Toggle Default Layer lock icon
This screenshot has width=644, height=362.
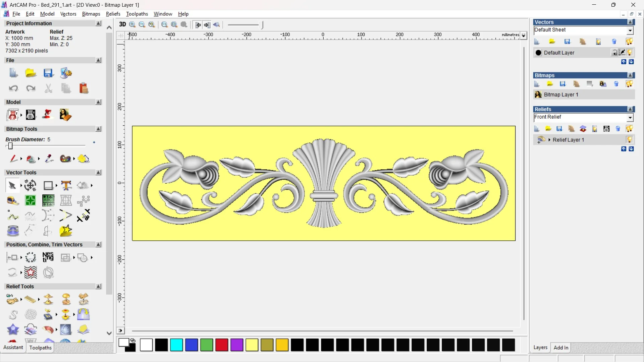click(x=614, y=53)
